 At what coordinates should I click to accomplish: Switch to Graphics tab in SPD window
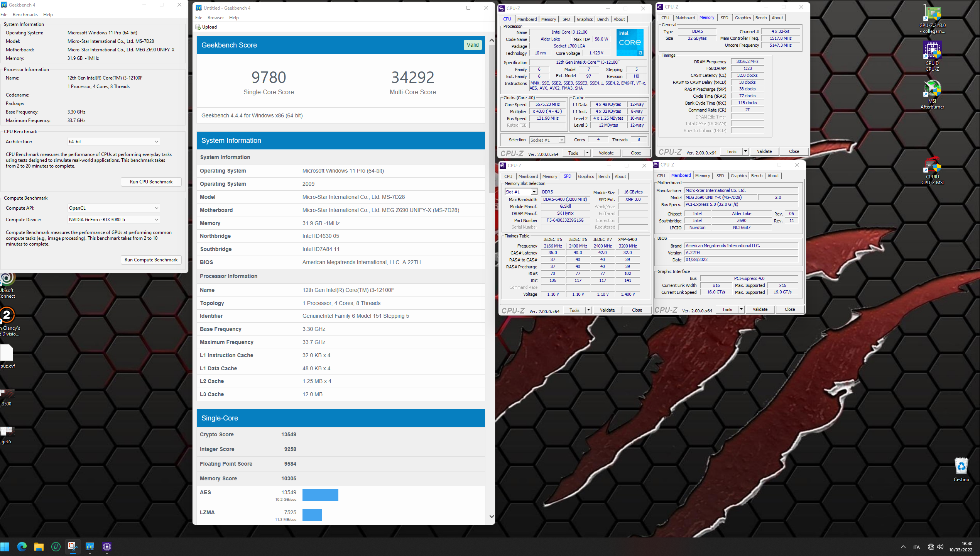click(x=586, y=176)
